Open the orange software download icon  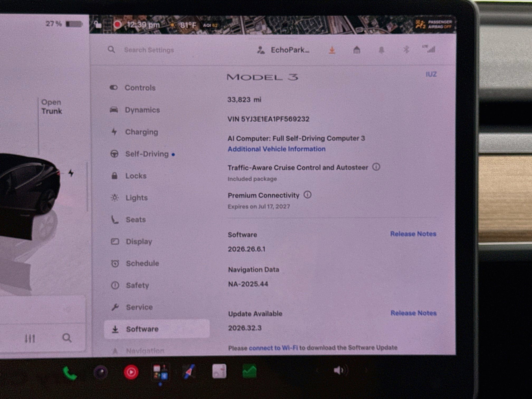pos(332,50)
